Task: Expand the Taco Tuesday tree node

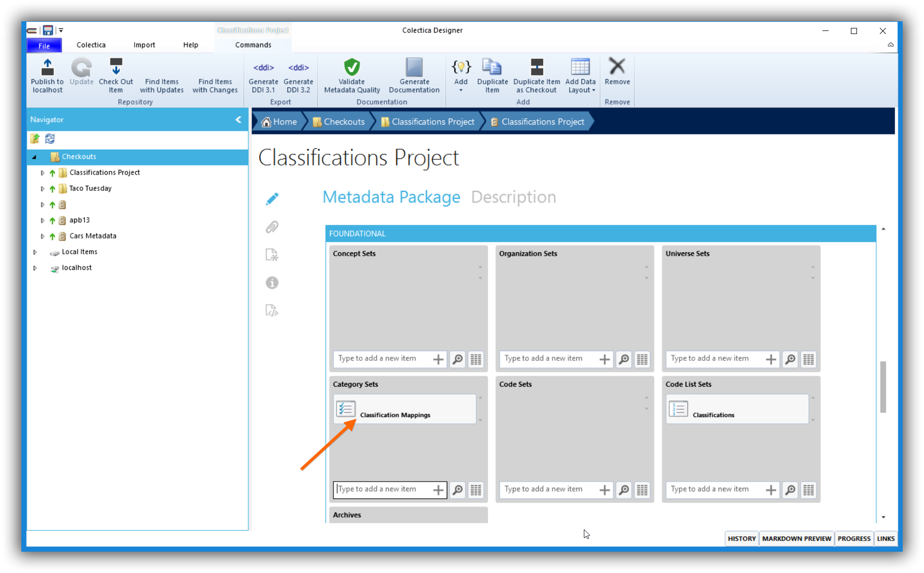Action: pos(42,189)
